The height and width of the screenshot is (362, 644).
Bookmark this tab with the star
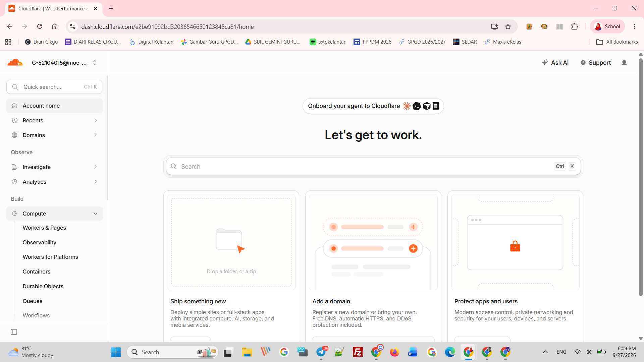[508, 26]
